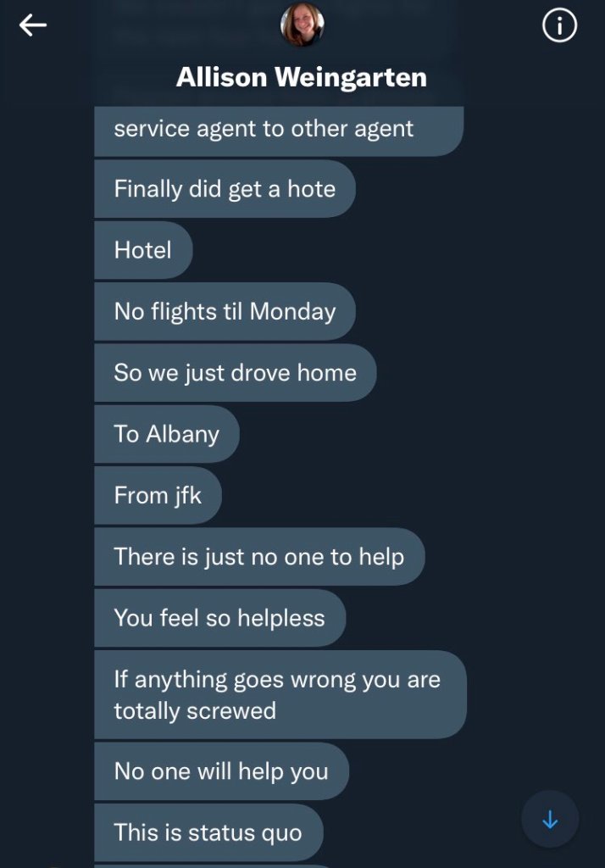The width and height of the screenshot is (605, 868).
Task: Select "This is status quo" message
Action: click(x=208, y=832)
